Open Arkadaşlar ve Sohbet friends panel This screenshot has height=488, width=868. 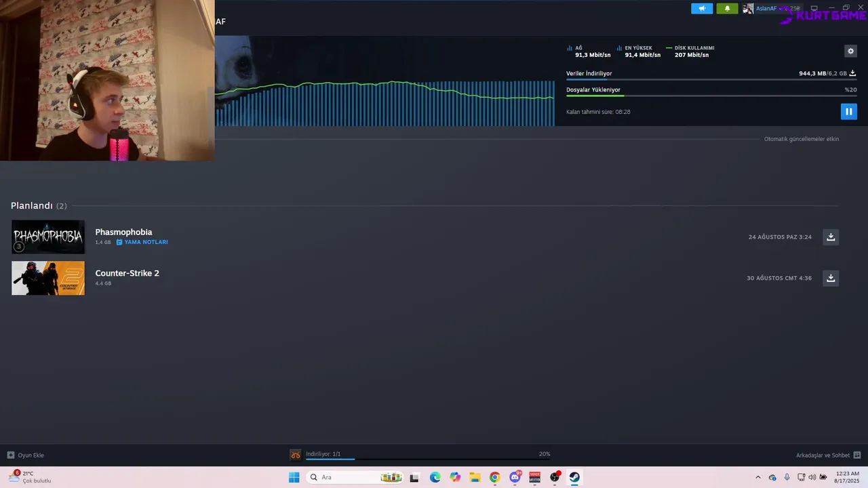[823, 455]
